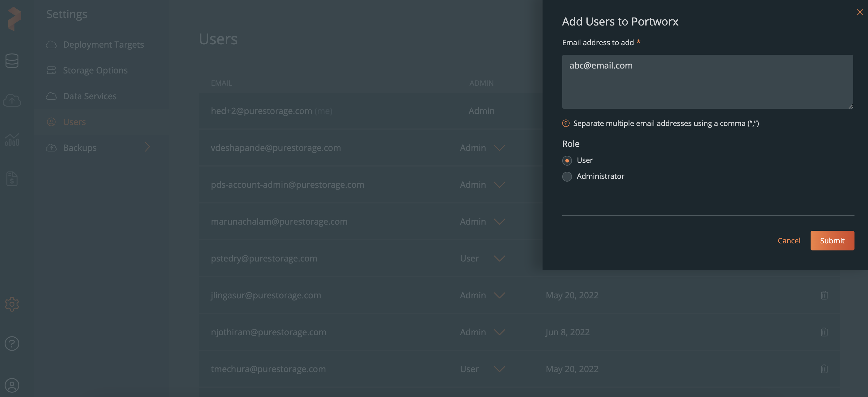Open role dropdown for njothiram@purestorage.com
This screenshot has height=397, width=868.
(x=499, y=332)
